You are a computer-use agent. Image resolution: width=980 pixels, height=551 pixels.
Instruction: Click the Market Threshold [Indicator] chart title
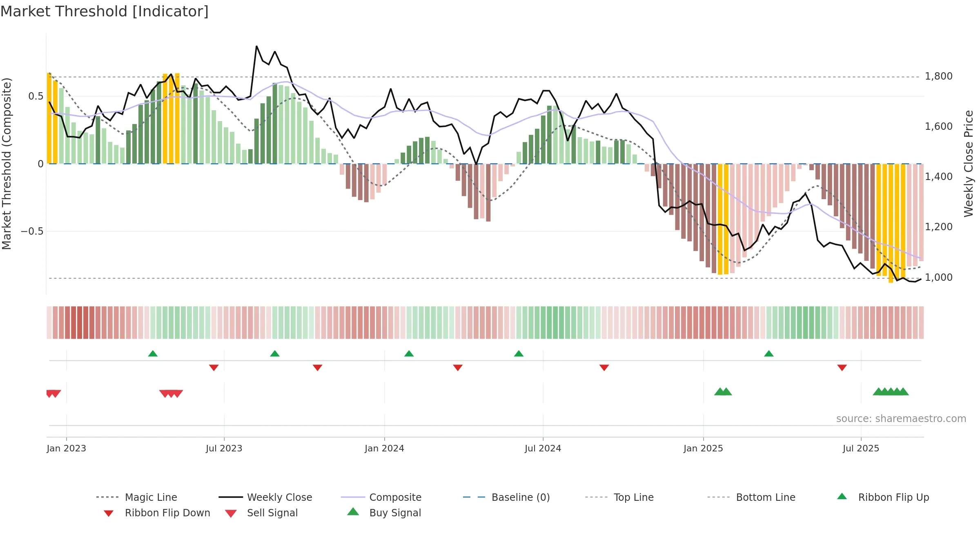[105, 11]
